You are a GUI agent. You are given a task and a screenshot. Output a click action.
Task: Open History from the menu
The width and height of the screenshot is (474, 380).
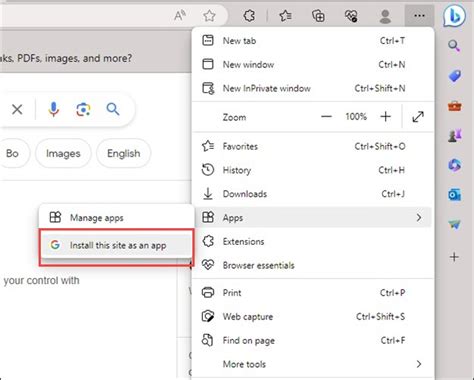coord(313,170)
